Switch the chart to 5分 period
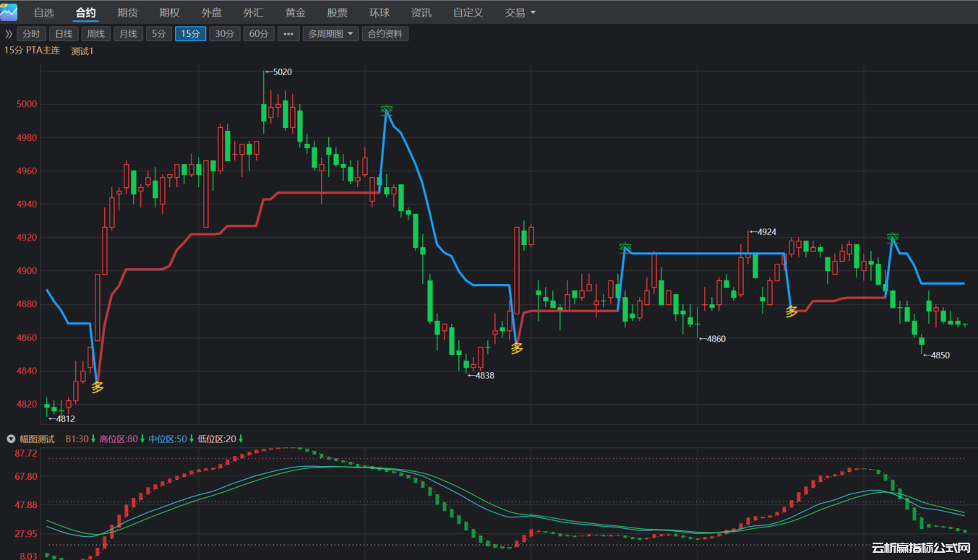 coord(158,34)
